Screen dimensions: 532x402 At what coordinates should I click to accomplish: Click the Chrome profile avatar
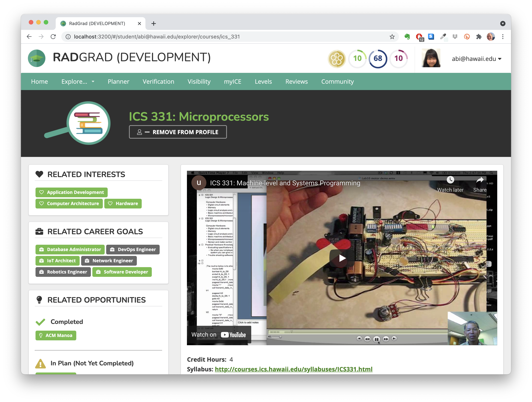tap(491, 37)
